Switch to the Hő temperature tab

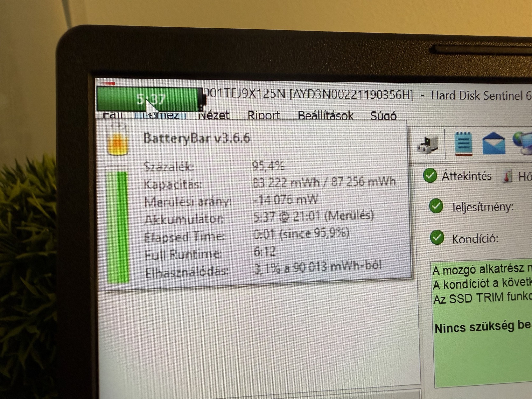coord(516,176)
